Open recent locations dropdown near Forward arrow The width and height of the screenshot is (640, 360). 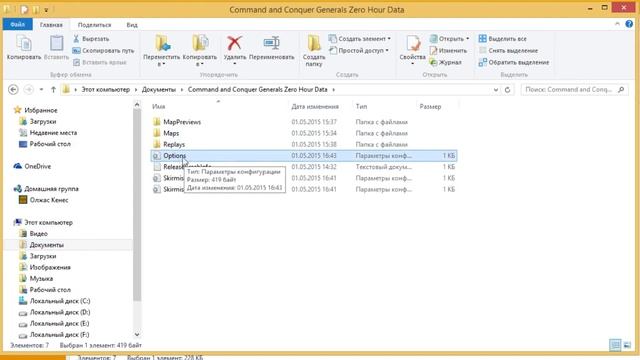pos(41,89)
